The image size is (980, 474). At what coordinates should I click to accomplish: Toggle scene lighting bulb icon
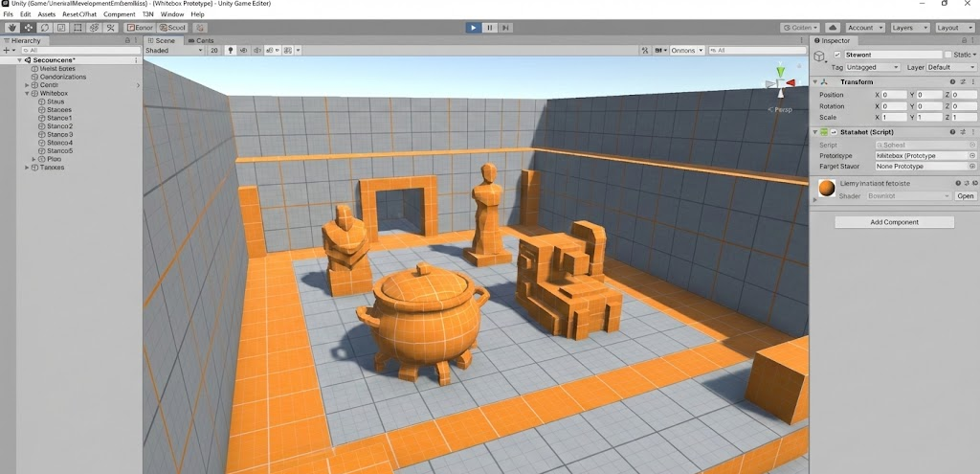230,50
